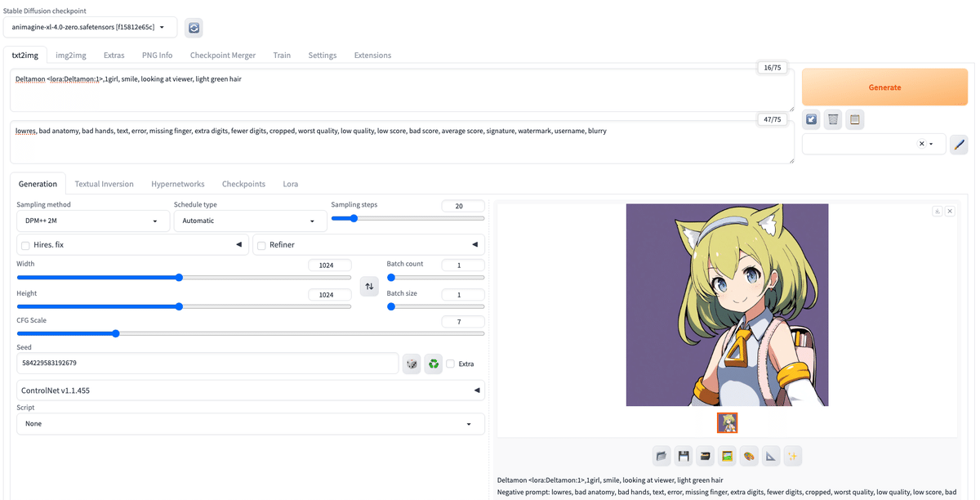Adjust the Height slider
Image resolution: width=980 pixels, height=500 pixels.
click(184, 306)
